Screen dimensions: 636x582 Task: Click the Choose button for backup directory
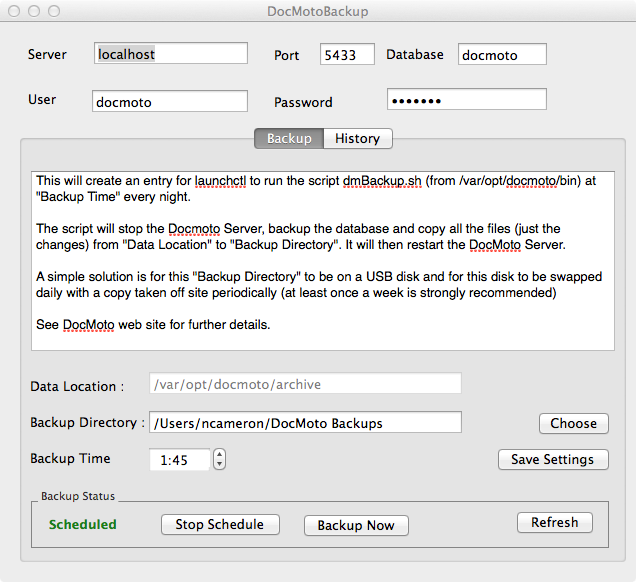pyautogui.click(x=574, y=423)
